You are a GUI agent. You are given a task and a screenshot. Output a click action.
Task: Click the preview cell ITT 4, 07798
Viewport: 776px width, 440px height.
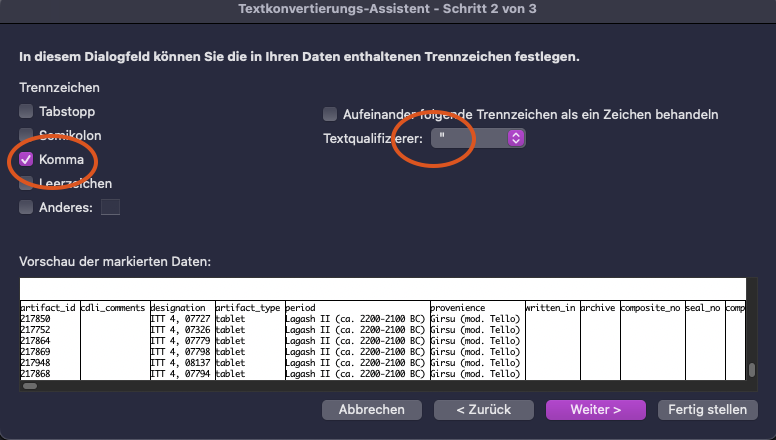click(181, 352)
